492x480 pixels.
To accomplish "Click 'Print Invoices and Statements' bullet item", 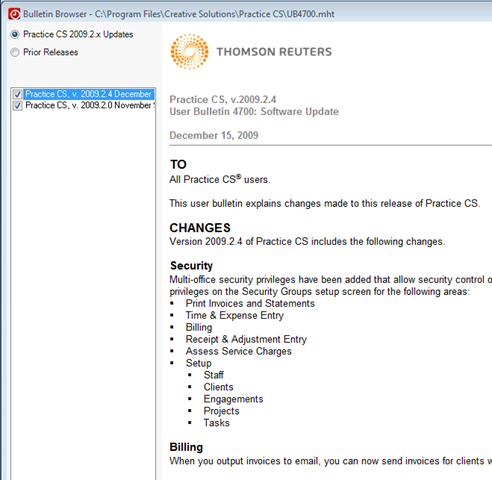I will 250,303.
